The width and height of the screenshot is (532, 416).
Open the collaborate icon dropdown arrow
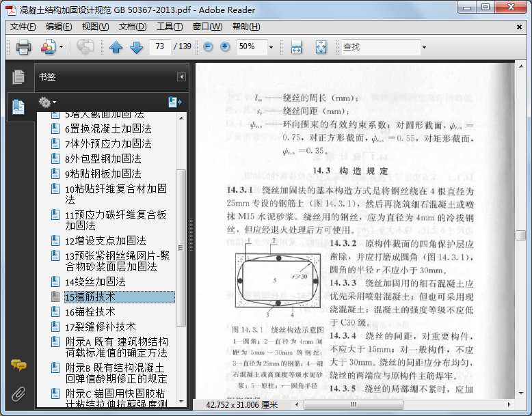click(62, 46)
